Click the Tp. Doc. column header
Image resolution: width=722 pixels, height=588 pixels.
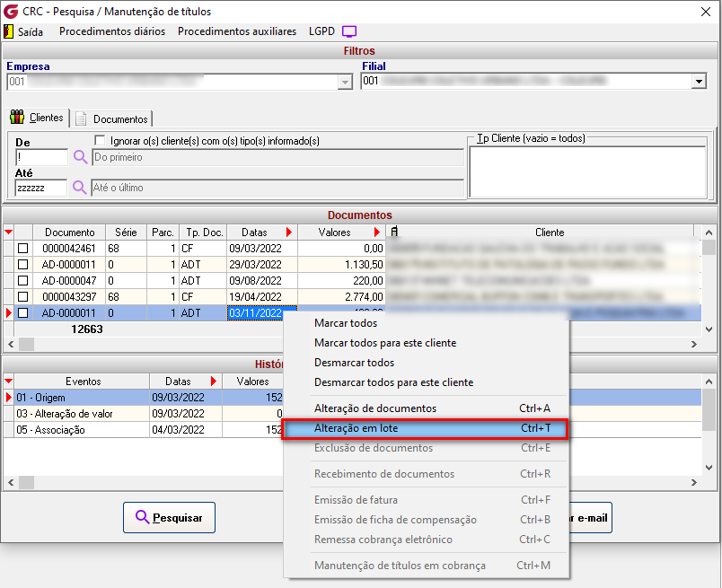(x=204, y=233)
